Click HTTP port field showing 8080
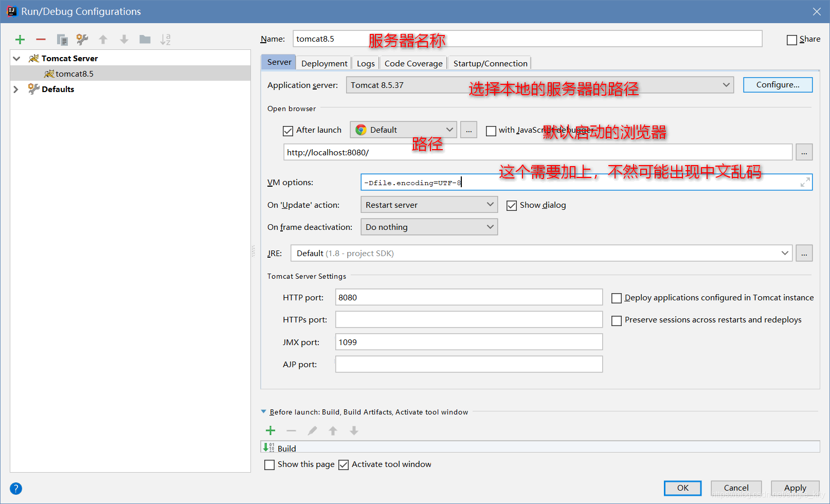This screenshot has height=504, width=830. tap(469, 297)
